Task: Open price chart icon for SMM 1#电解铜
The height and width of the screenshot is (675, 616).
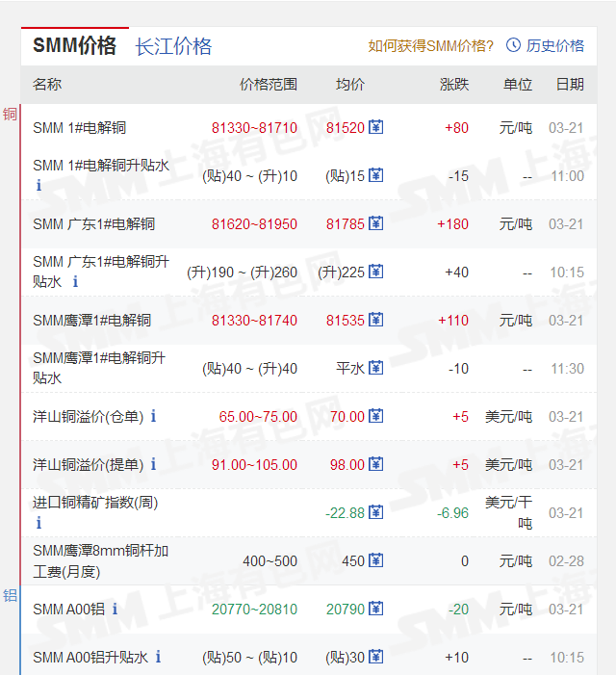Action: [376, 127]
